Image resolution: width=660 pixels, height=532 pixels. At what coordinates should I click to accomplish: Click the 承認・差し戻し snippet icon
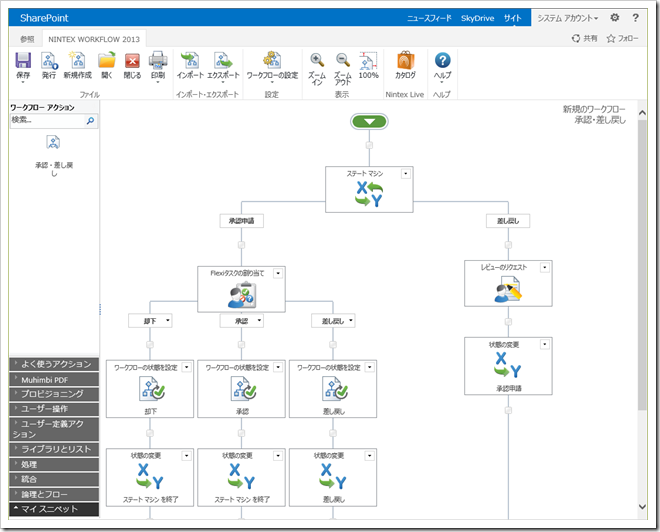[54, 143]
